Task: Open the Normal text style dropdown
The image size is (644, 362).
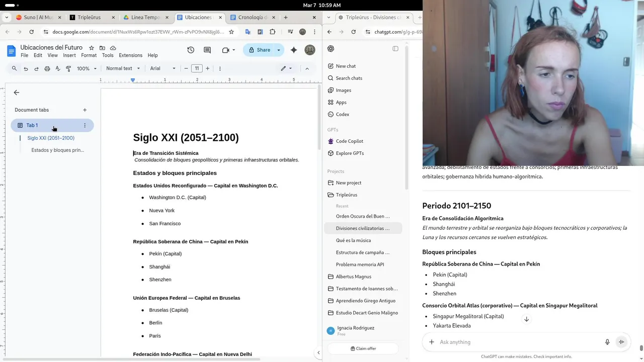Action: click(123, 68)
